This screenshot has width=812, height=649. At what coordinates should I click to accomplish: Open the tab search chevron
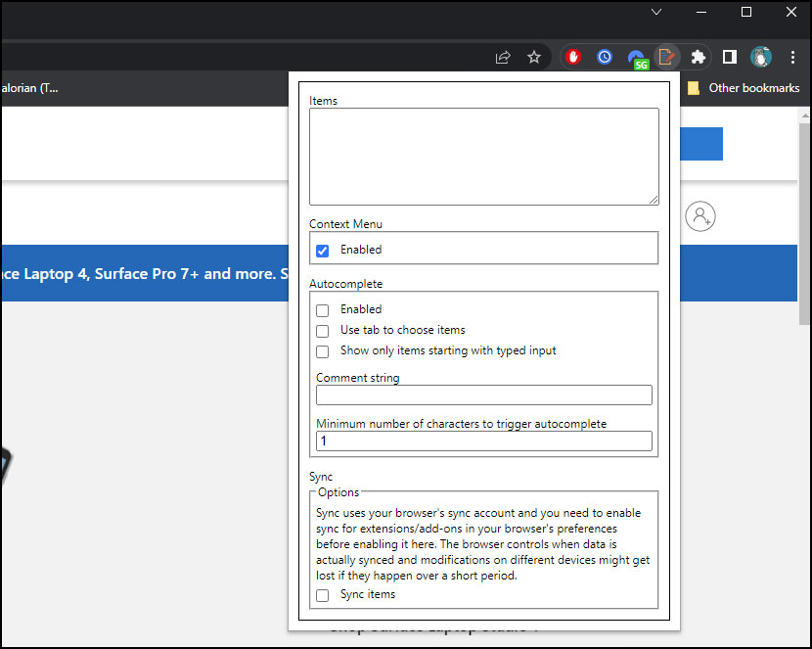pos(655,12)
